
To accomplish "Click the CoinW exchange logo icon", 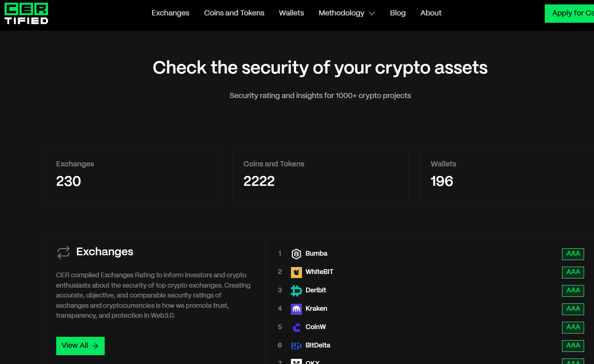I will click(x=296, y=327).
